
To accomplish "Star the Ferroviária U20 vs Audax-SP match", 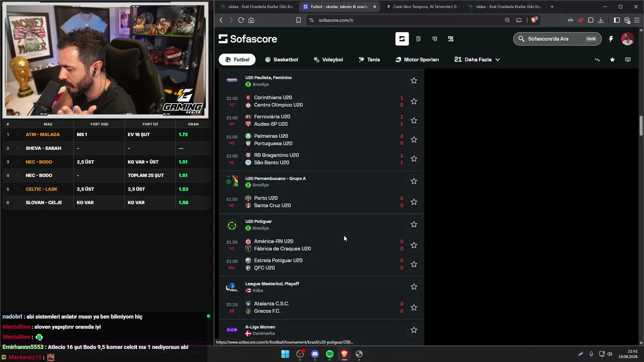I will pyautogui.click(x=414, y=120).
